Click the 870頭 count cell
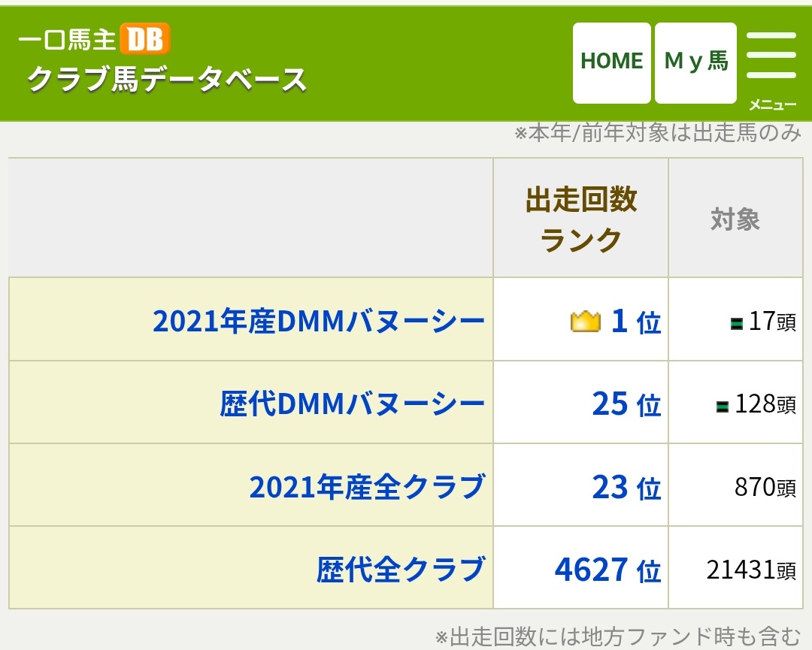The width and height of the screenshot is (812, 650). pos(765,487)
